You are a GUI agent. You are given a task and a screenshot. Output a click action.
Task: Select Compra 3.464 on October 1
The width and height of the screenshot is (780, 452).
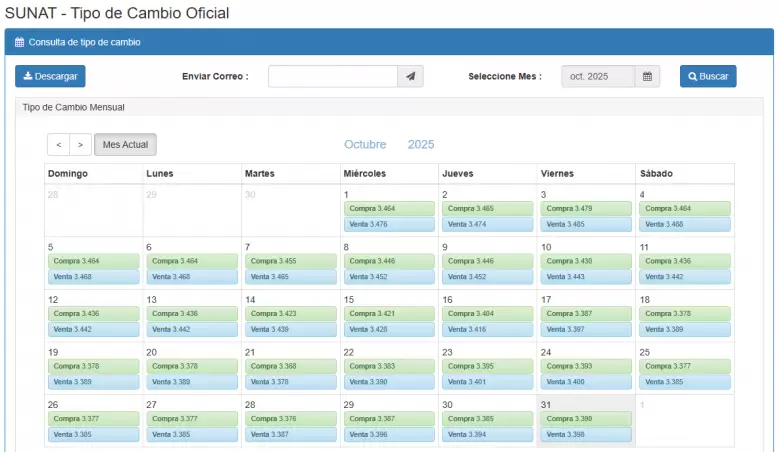(x=389, y=209)
